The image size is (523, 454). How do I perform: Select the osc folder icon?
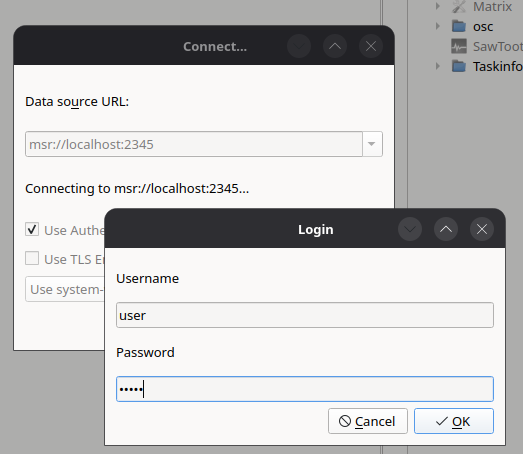tap(459, 26)
